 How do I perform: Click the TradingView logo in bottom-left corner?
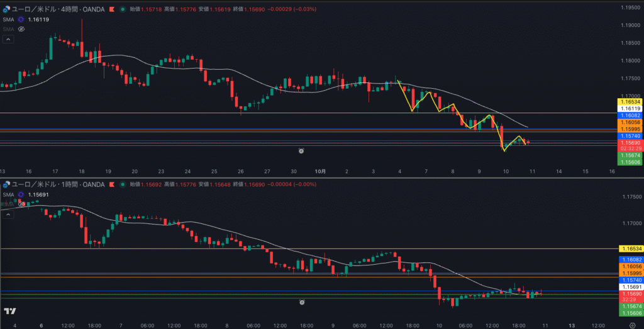click(x=9, y=311)
